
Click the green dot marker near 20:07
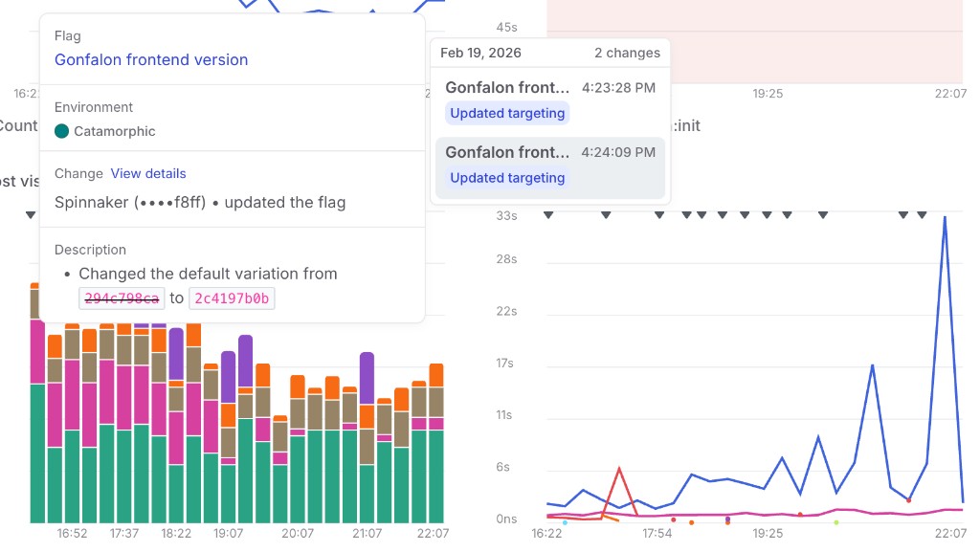[x=835, y=524]
